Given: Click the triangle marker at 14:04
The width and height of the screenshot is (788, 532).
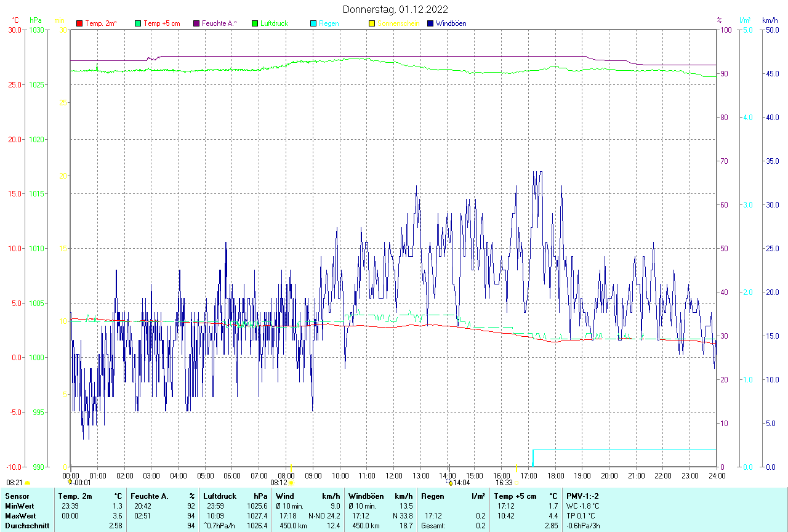Looking at the screenshot, I should tap(450, 483).
